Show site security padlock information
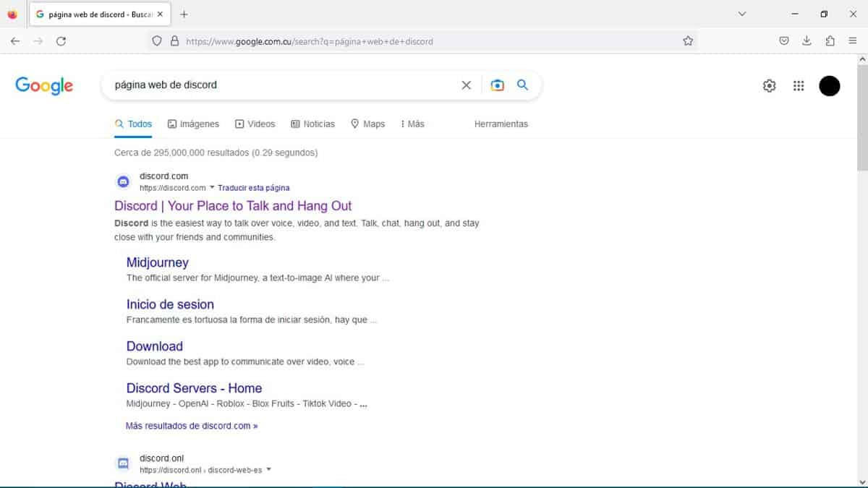The image size is (868, 488). (174, 41)
